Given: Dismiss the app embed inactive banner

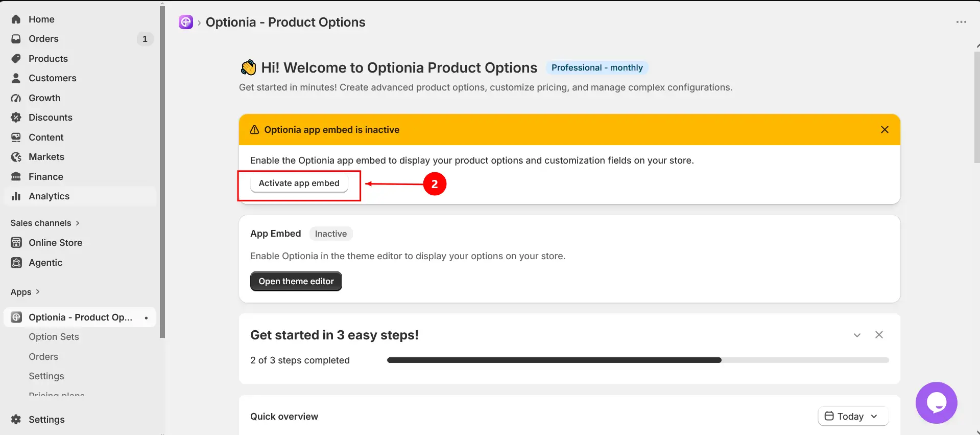Looking at the screenshot, I should (x=885, y=130).
